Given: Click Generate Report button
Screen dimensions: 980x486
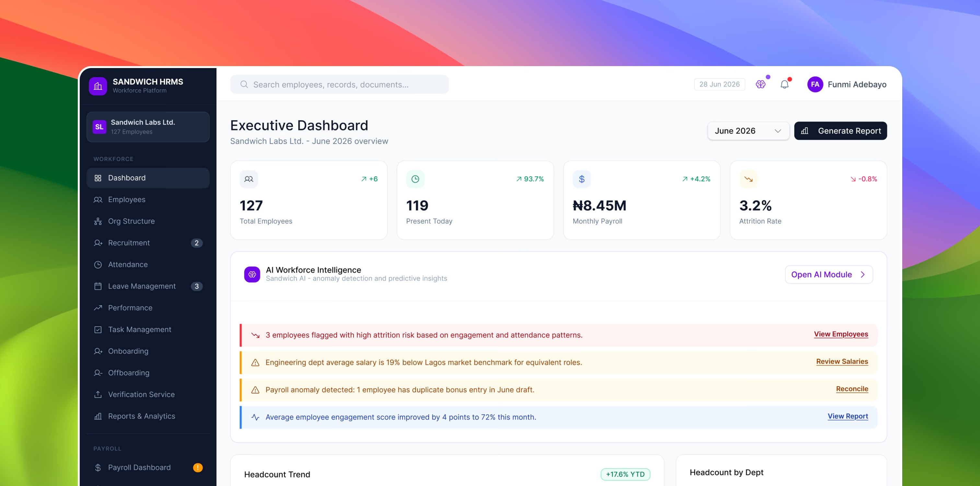Looking at the screenshot, I should pos(840,131).
